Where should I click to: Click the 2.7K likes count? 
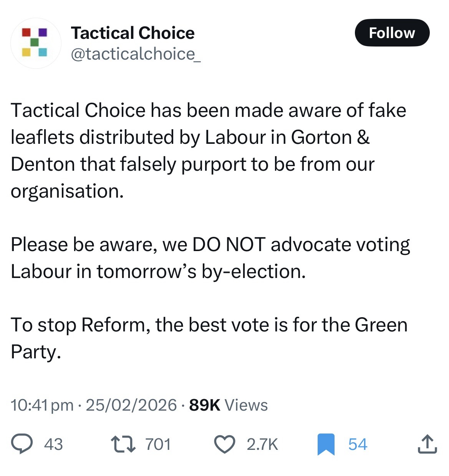pos(262,444)
